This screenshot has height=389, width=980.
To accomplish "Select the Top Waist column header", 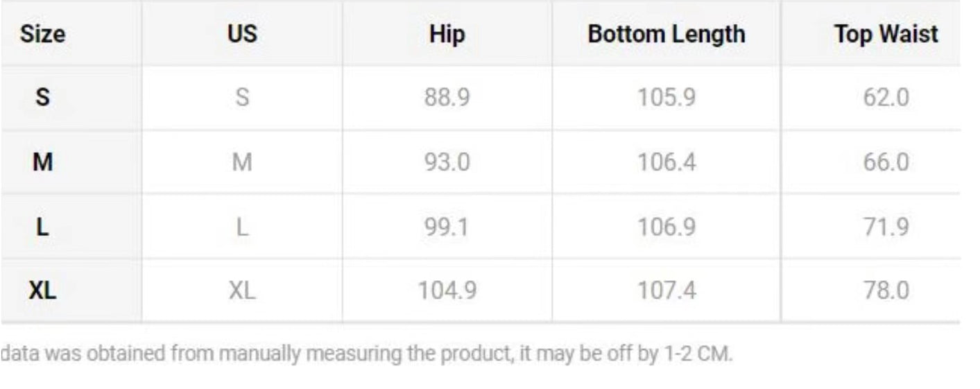I will pyautogui.click(x=886, y=34).
